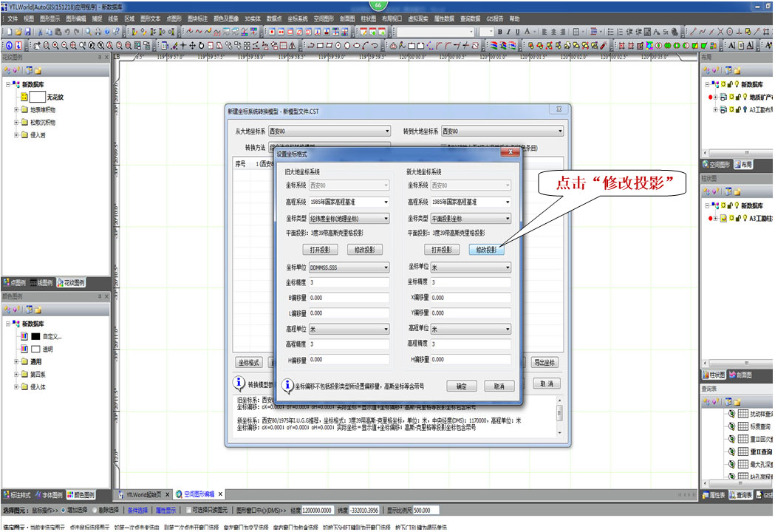Viewport: 775px width, 532px height.
Task: Expand the 地表堆积物 tree node
Action: 16,109
